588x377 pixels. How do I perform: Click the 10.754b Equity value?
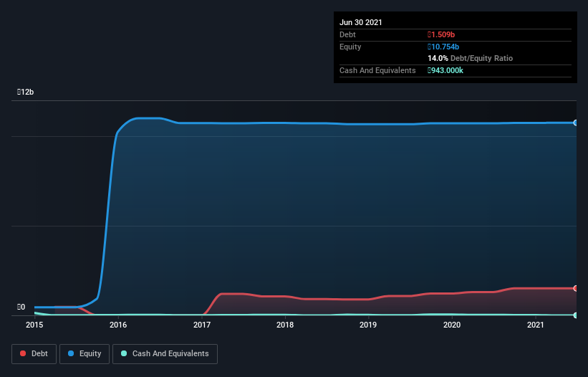(443, 47)
